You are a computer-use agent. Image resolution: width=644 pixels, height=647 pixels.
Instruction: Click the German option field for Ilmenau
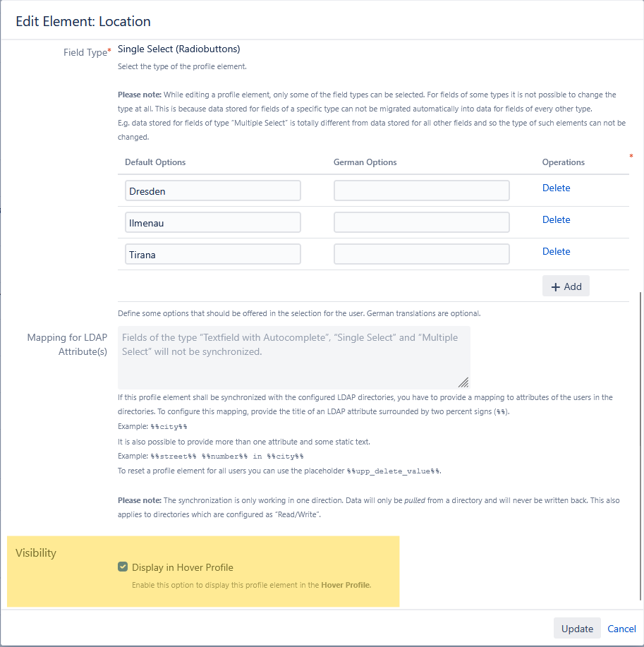pos(421,222)
